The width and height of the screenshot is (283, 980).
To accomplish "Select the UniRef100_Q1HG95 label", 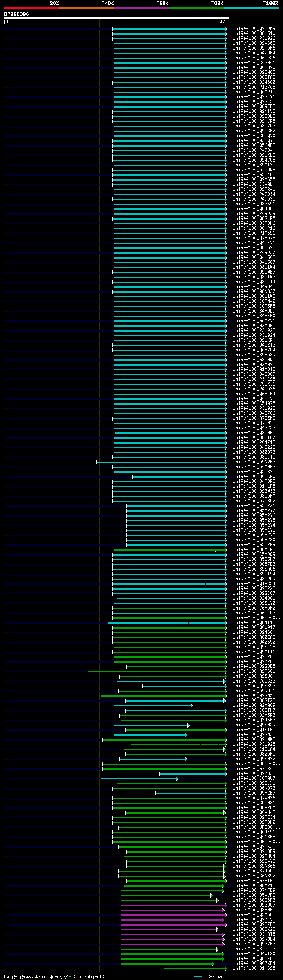I will (254, 968).
